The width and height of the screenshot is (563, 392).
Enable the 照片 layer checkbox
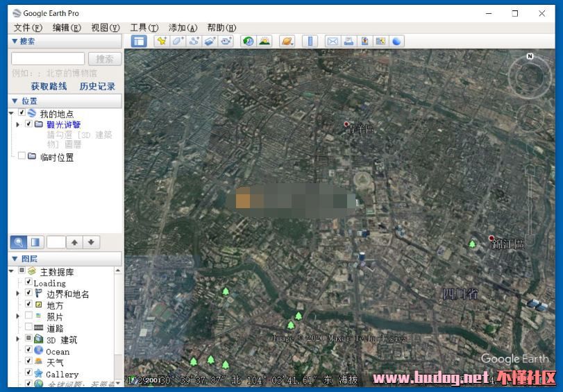(28, 316)
